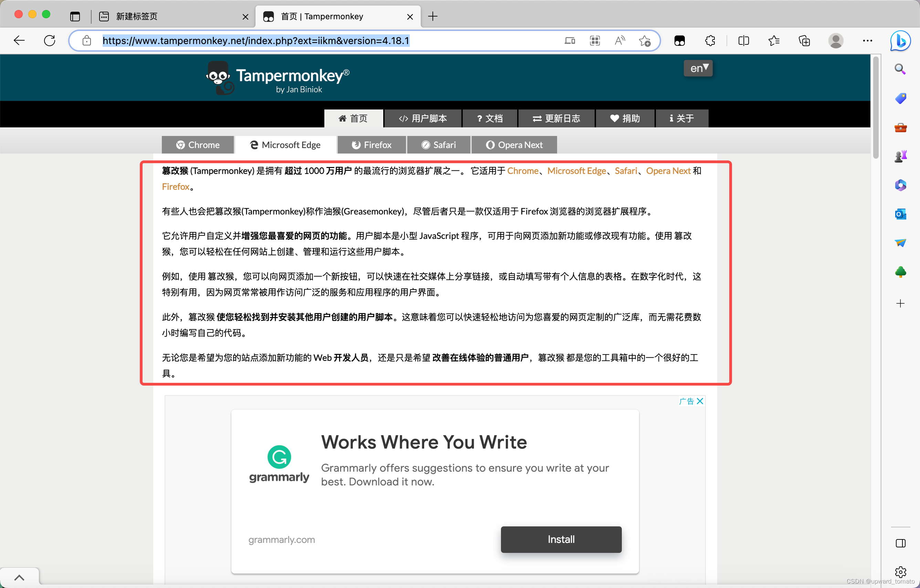Viewport: 920px width, 588px height.
Task: Open a new browser tab with plus
Action: click(x=432, y=17)
